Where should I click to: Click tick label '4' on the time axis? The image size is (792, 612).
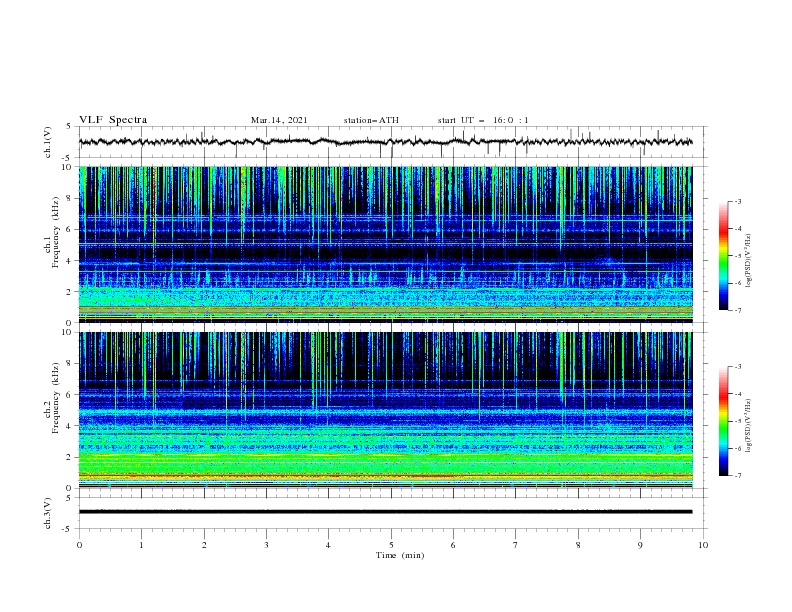pyautogui.click(x=329, y=545)
